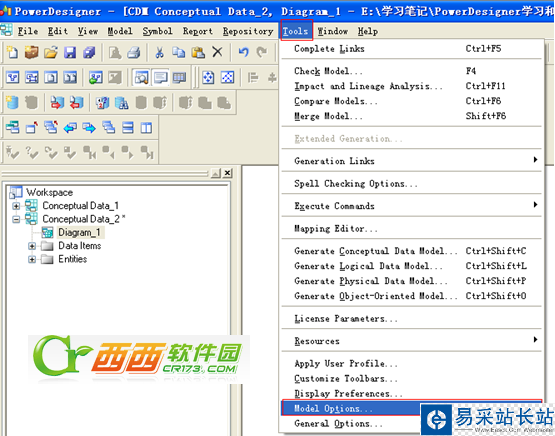Click the blue right arrow icon

[89, 127]
